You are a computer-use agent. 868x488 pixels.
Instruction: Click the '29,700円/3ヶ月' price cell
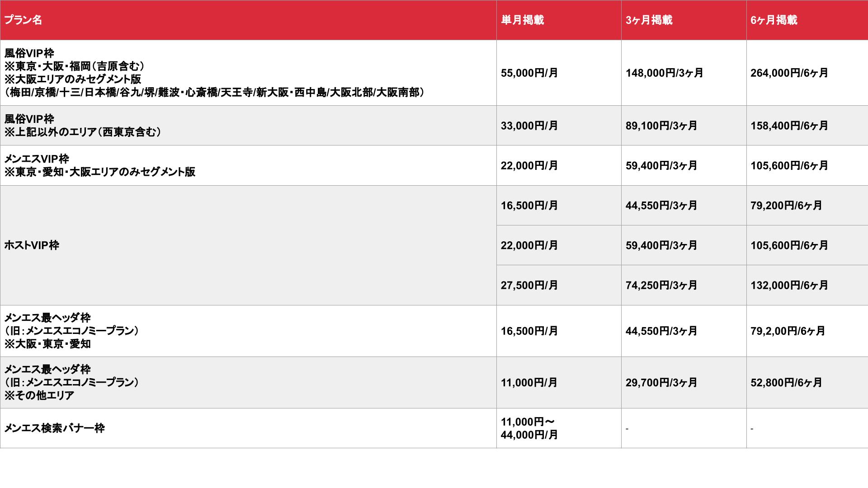point(684,382)
